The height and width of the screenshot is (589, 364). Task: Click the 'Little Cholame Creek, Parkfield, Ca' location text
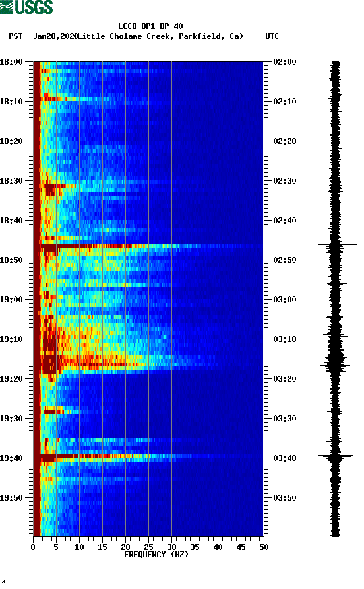(x=160, y=36)
